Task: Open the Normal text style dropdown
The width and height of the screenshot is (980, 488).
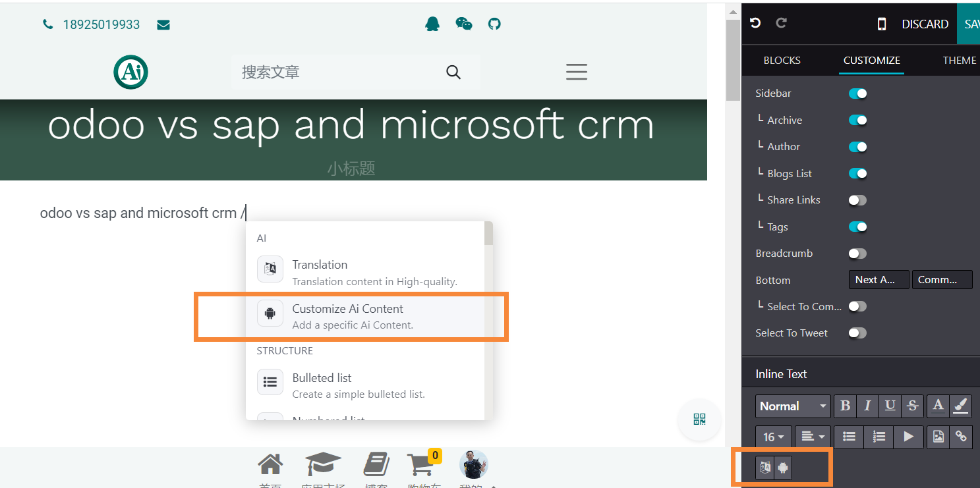Action: coord(793,406)
